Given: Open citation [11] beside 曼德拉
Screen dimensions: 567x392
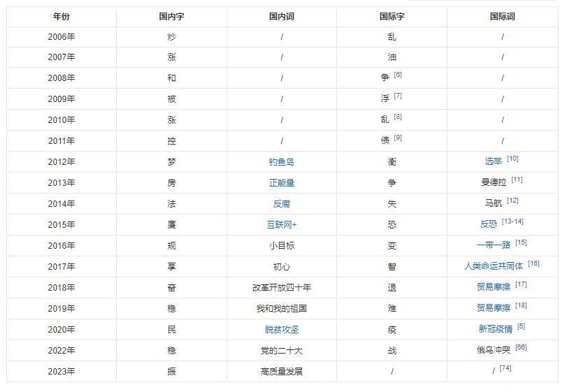Looking at the screenshot, I should point(517,180).
